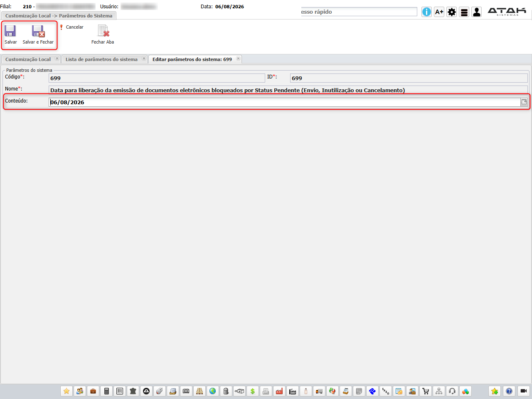Open the user profile silhouette icon
The width and height of the screenshot is (532, 399).
(477, 12)
